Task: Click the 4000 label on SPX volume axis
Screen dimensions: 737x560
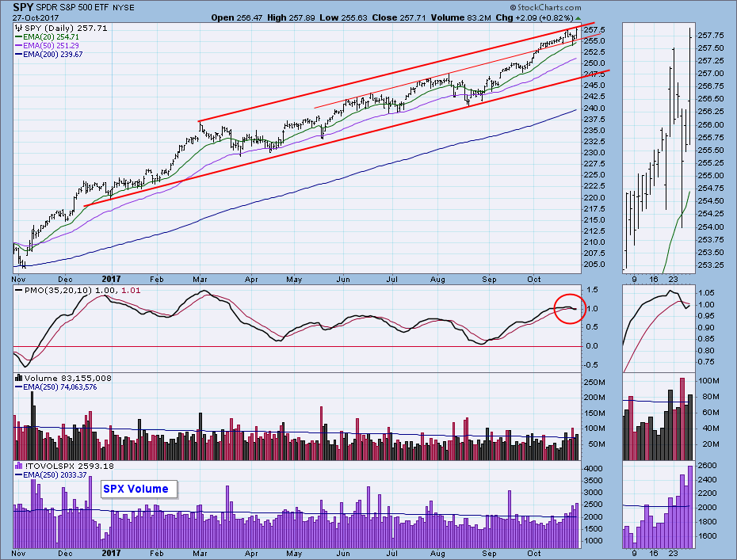Action: click(593, 469)
